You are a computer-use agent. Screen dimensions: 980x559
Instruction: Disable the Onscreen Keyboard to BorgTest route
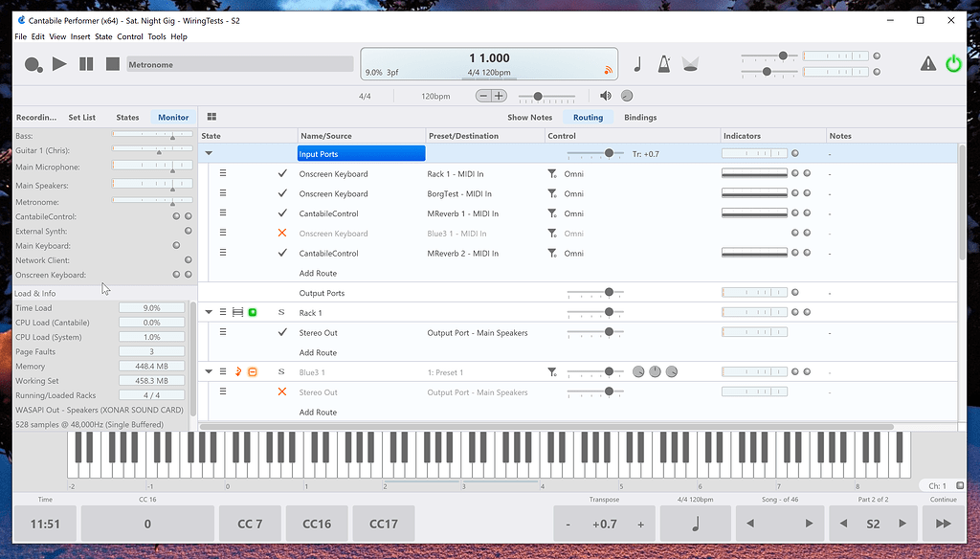tap(282, 194)
